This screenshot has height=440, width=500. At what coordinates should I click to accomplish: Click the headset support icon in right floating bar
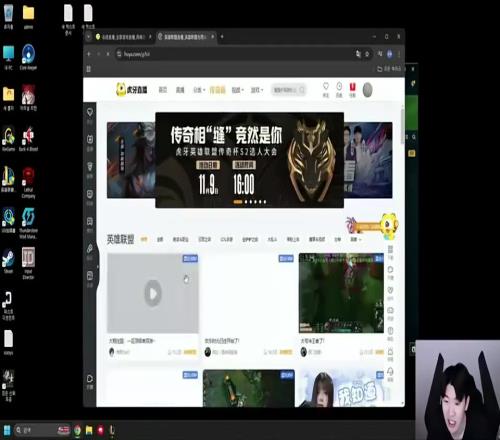pyautogui.click(x=390, y=371)
